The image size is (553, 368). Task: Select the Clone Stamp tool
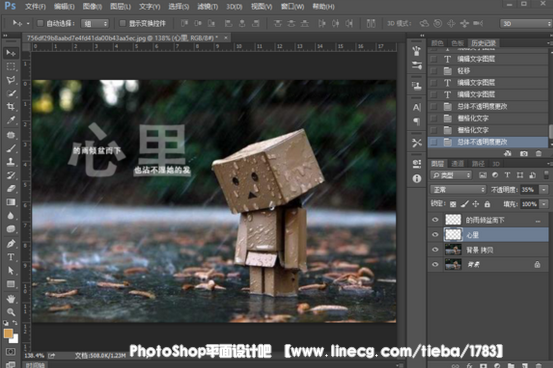click(x=11, y=162)
